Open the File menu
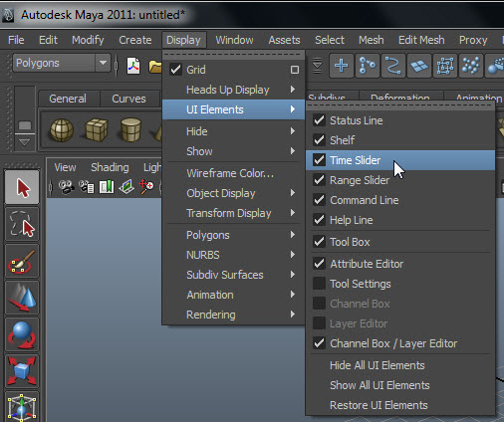This screenshot has height=422, width=504. (16, 40)
